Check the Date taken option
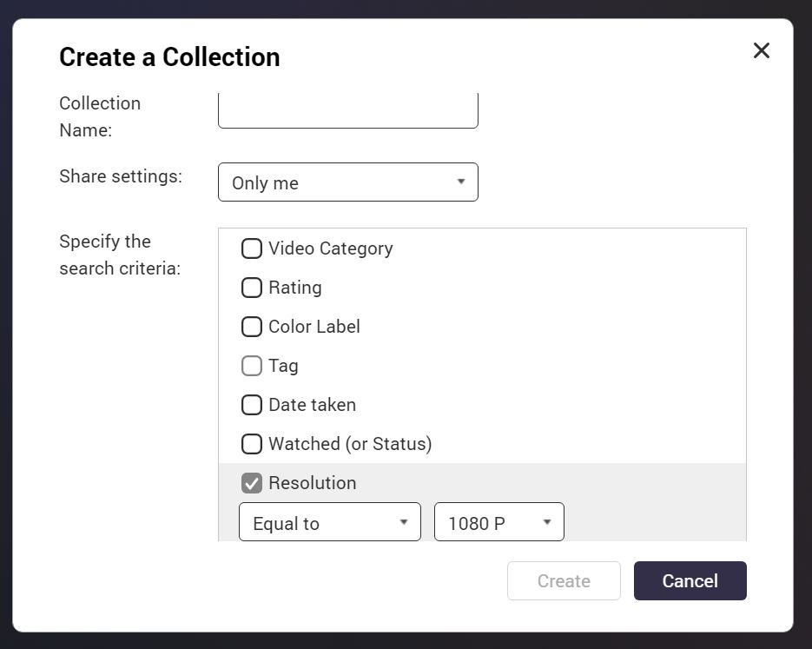 (x=252, y=405)
